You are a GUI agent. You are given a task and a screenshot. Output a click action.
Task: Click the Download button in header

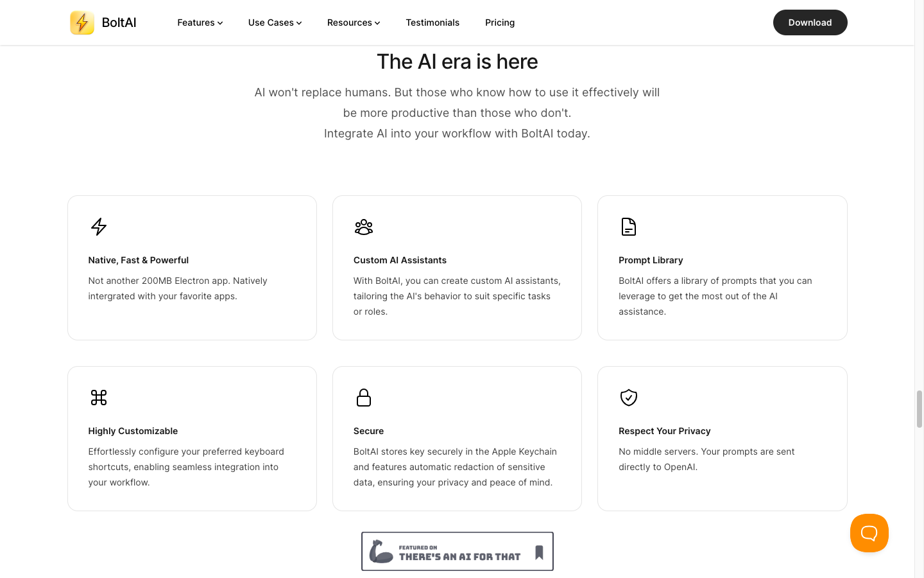click(x=810, y=22)
